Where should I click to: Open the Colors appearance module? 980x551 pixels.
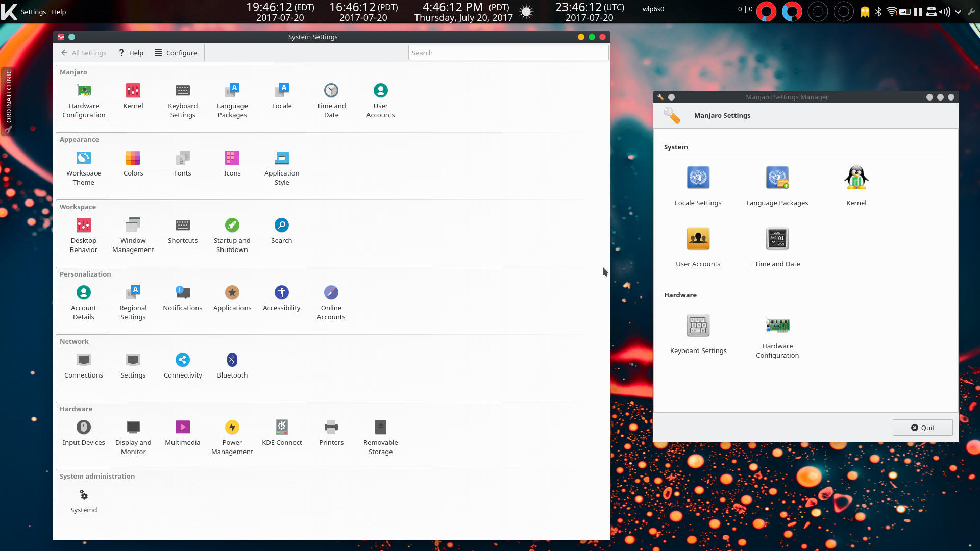click(133, 164)
